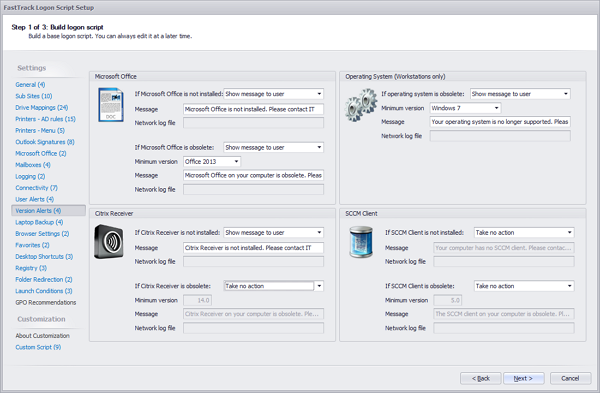Click Office not installed network log field
This screenshot has height=393, width=600.
coord(253,123)
